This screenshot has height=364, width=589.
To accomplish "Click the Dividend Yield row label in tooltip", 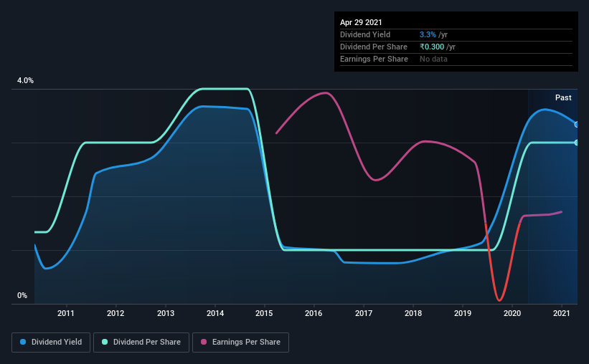I will 365,34.
